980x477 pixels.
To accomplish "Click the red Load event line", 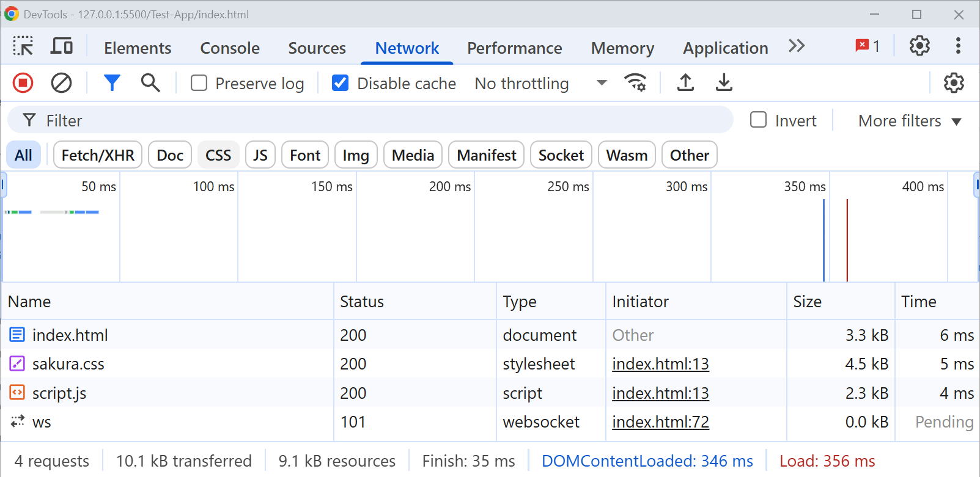I will tap(847, 240).
